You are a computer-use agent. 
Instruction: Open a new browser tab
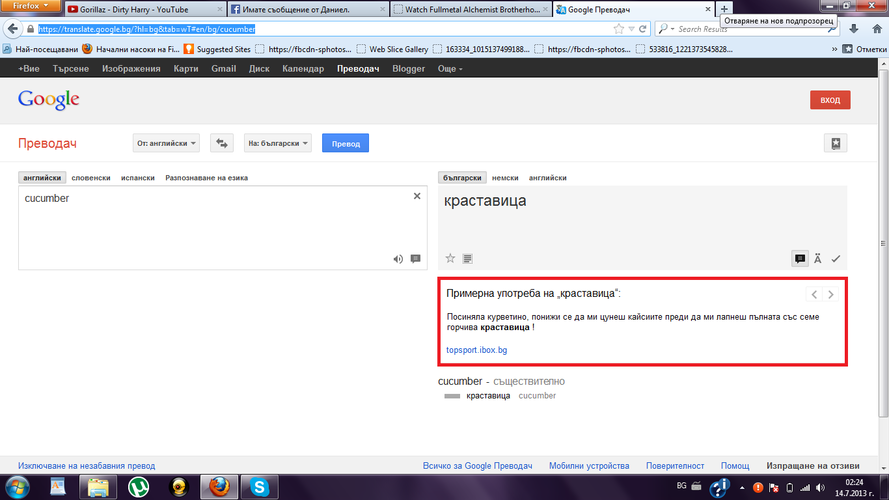click(x=724, y=9)
